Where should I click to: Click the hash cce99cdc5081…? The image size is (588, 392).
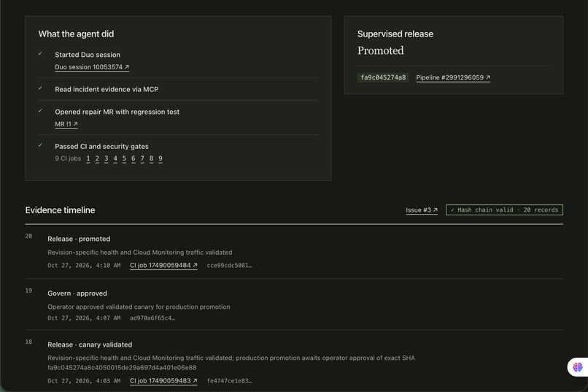tap(229, 266)
